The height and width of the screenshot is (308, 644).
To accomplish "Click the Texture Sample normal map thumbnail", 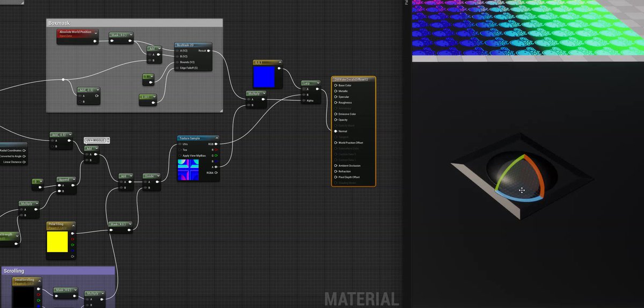I will point(188,170).
